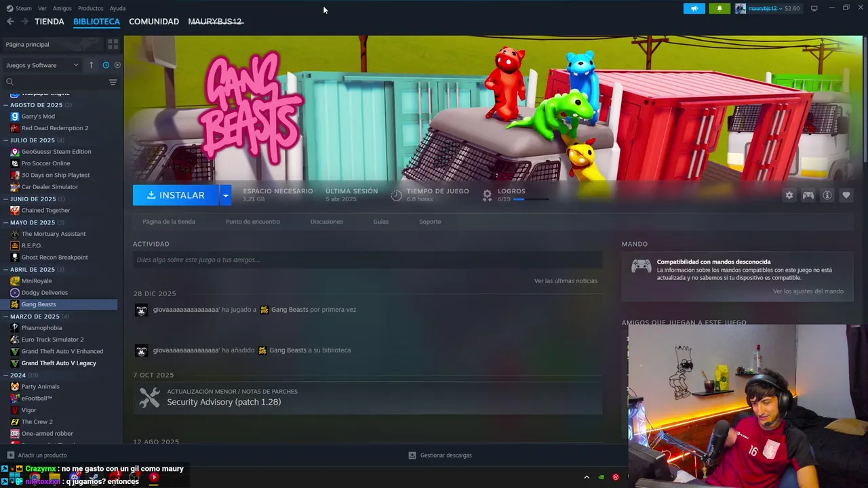
Task: Add Gang Beasts to favorites heart
Action: (846, 195)
